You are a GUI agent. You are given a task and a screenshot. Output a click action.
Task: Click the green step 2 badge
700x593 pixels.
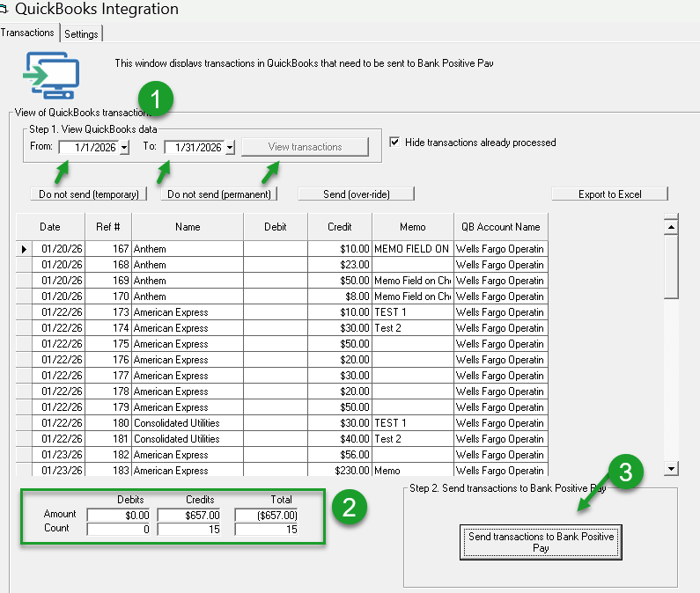tap(349, 507)
